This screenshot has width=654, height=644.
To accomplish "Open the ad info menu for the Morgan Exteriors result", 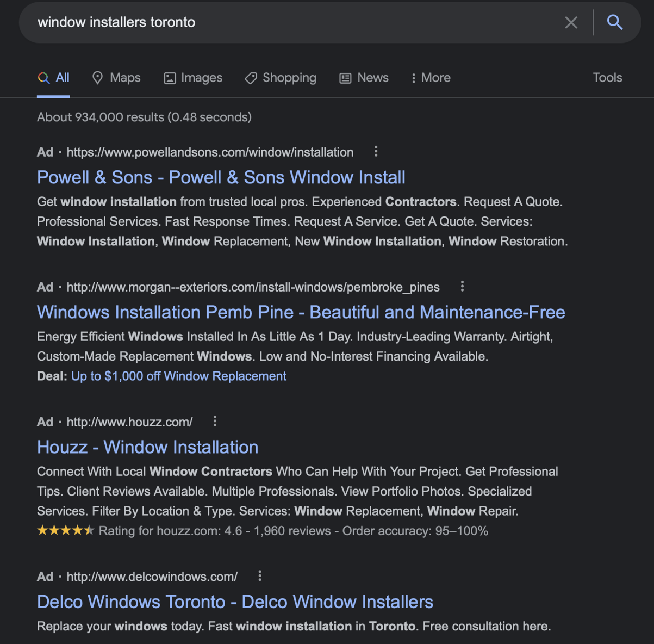I will [x=462, y=286].
